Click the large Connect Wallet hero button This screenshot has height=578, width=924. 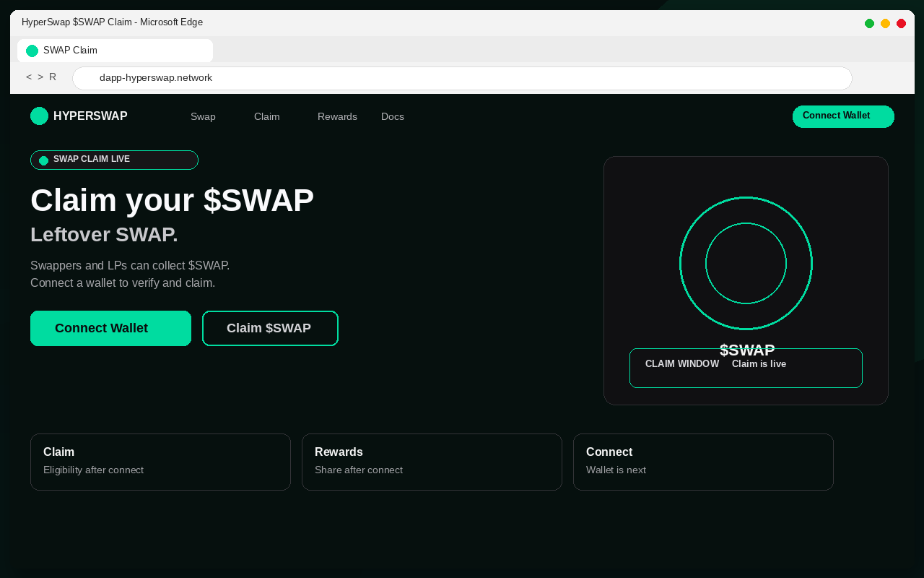[x=110, y=328]
